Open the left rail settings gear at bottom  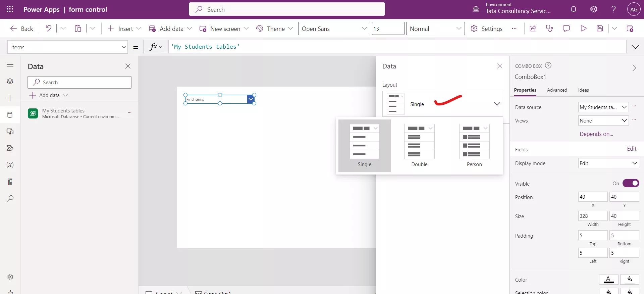(10, 277)
